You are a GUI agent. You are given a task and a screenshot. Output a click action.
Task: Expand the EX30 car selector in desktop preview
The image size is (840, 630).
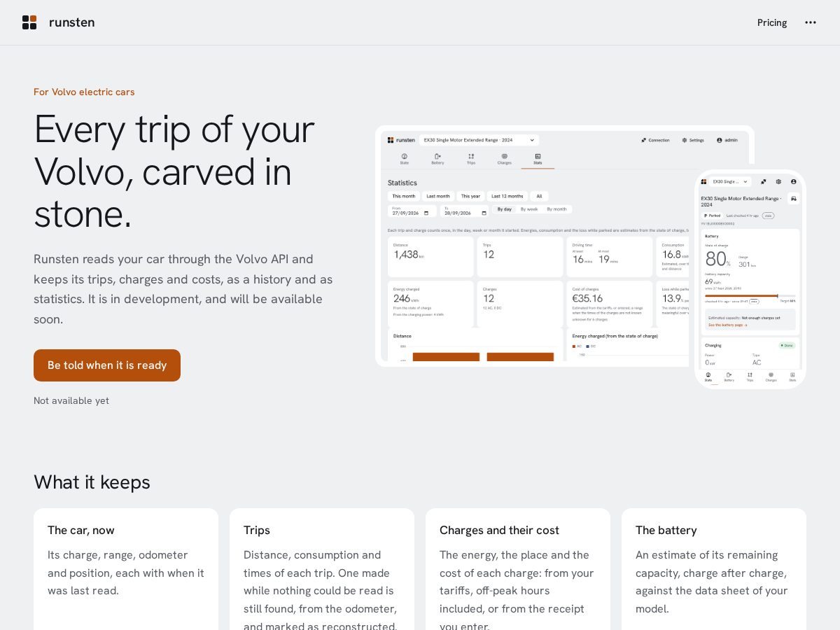(479, 140)
